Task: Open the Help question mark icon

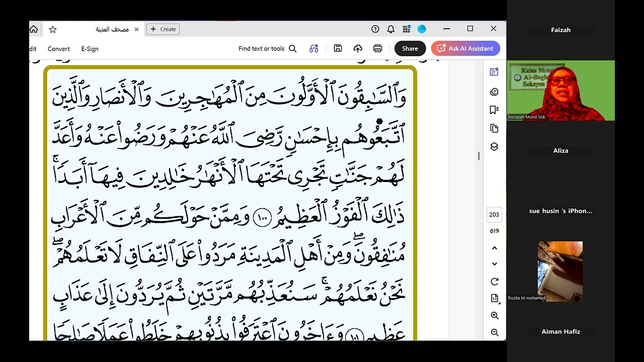Action: pos(375,29)
